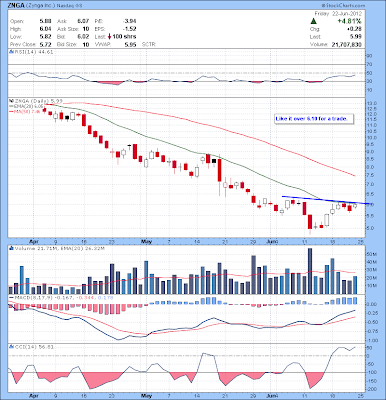Click the "Apr" label below the price chart
This screenshot has height=400, width=386.
pos(33,241)
